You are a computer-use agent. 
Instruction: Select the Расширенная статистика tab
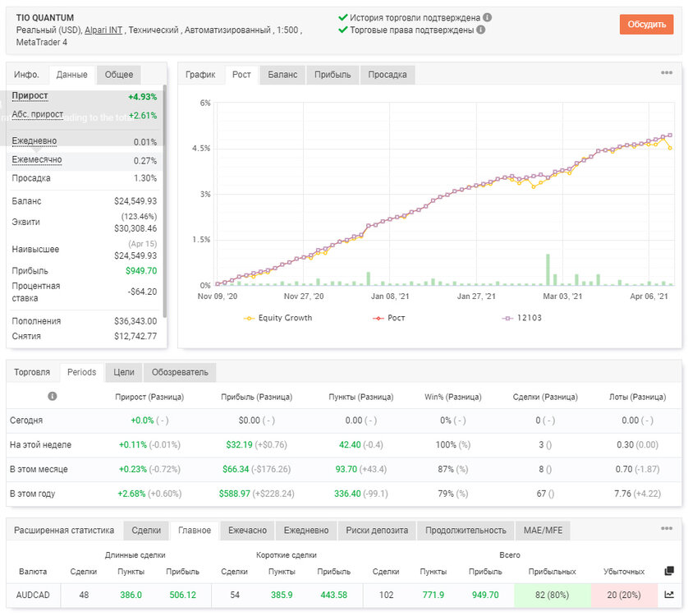click(x=64, y=531)
